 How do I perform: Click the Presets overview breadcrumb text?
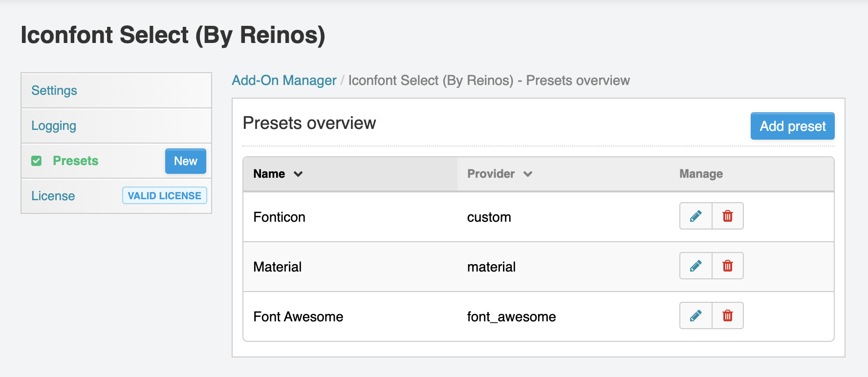[578, 80]
